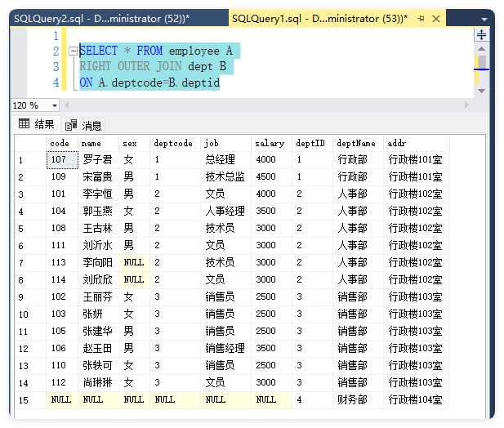This screenshot has width=504, height=428.
Task: Pin the SQLQuery1.sql tab
Action: (421, 19)
